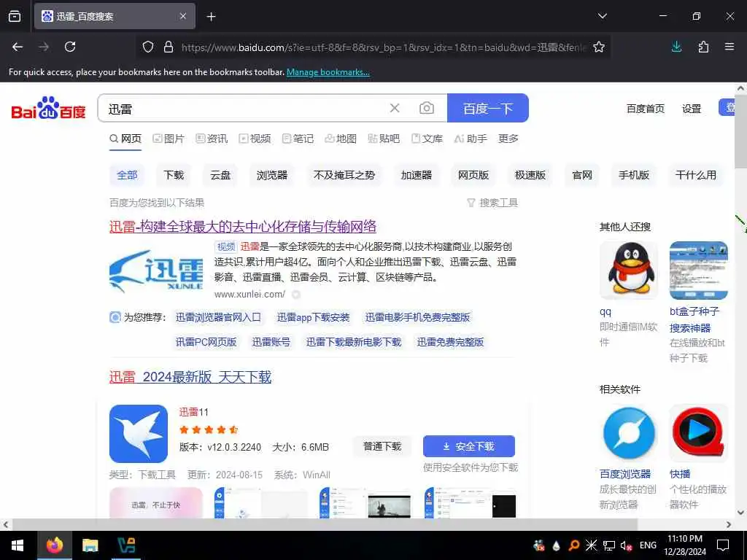Switch to the 资讯 tab
Screen dimensions: 747x560
point(212,139)
